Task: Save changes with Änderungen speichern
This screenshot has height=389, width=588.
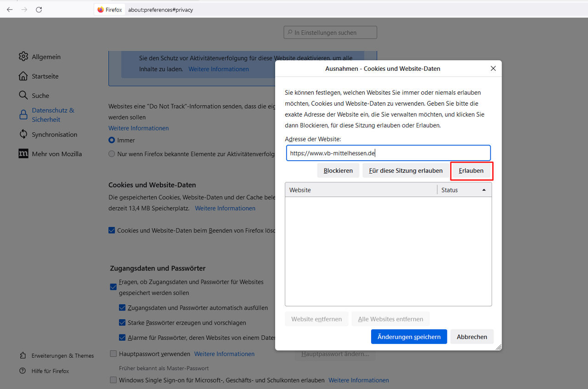Action: pyautogui.click(x=409, y=336)
